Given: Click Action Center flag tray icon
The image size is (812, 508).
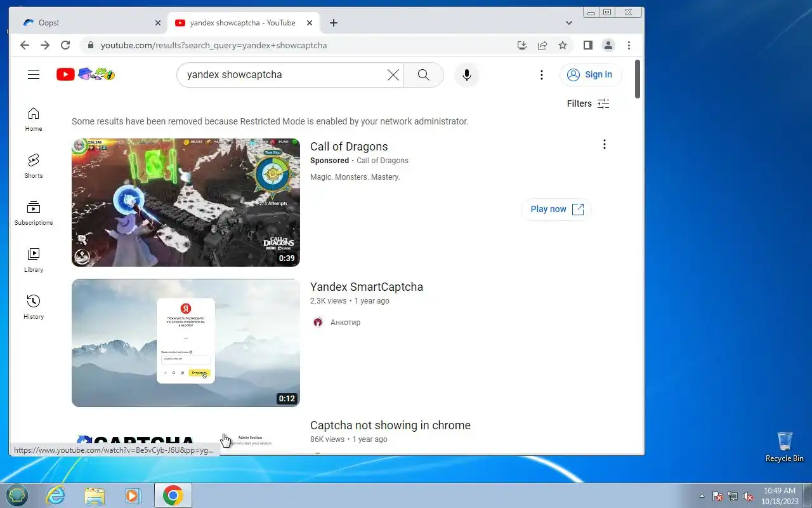Looking at the screenshot, I should click(717, 496).
